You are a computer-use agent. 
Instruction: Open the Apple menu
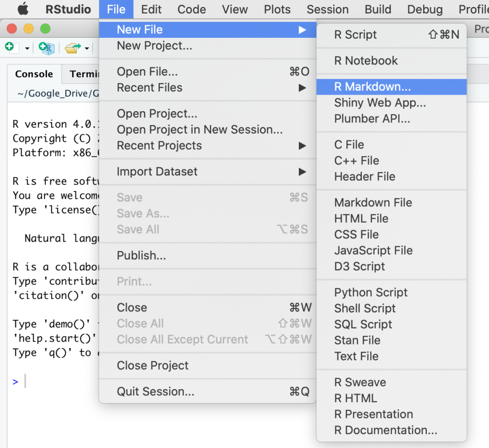pos(23,9)
